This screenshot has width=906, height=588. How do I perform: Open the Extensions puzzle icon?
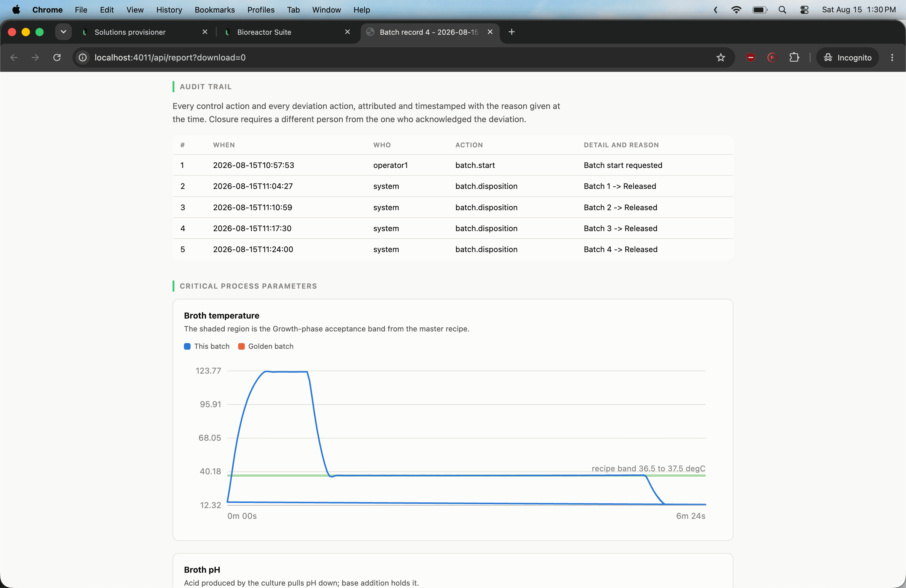click(x=794, y=57)
